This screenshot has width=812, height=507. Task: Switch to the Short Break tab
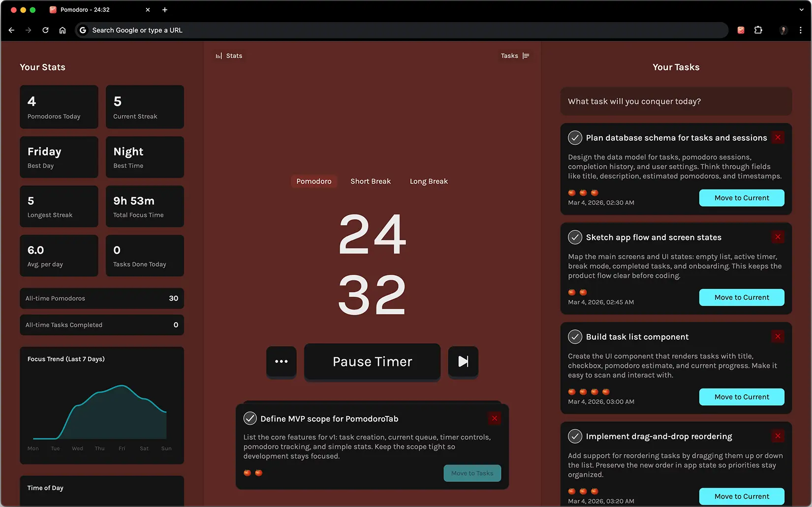pos(371,181)
